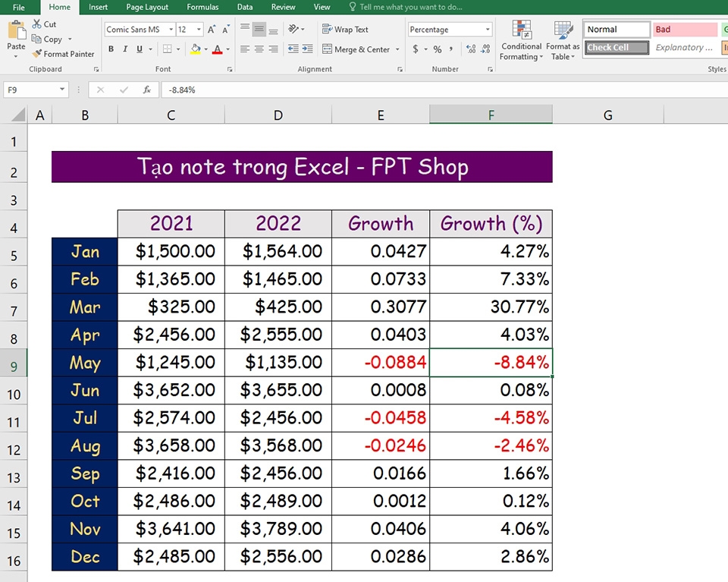Expand font color dropdown arrow

click(x=227, y=49)
